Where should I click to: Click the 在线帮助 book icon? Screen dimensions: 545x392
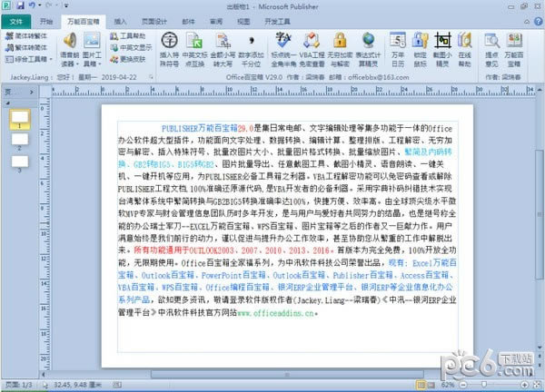click(465, 41)
